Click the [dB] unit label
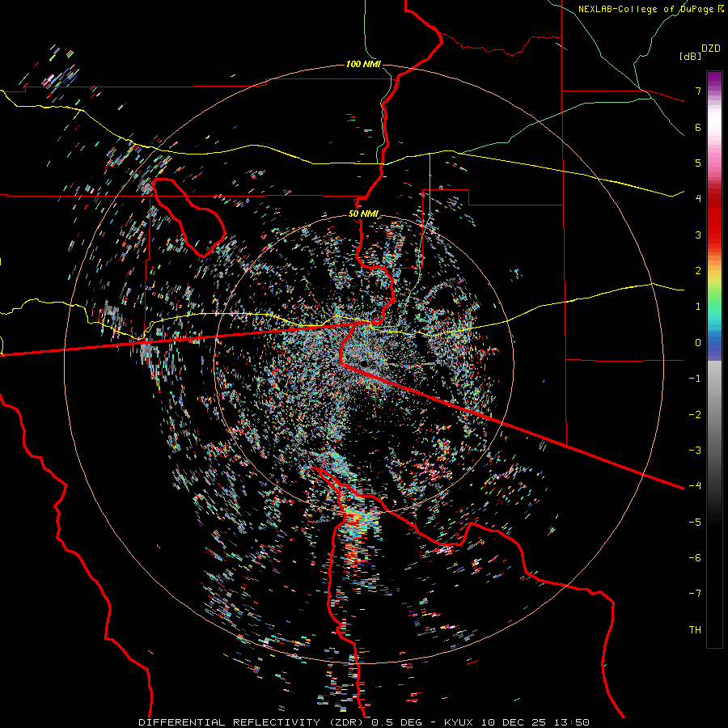 [x=690, y=57]
